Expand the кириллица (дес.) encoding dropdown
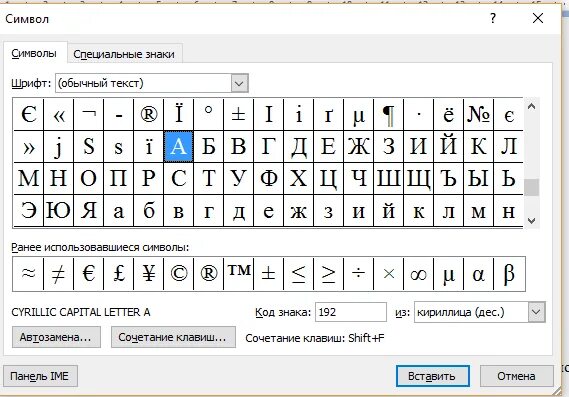The image size is (569, 397). click(537, 312)
